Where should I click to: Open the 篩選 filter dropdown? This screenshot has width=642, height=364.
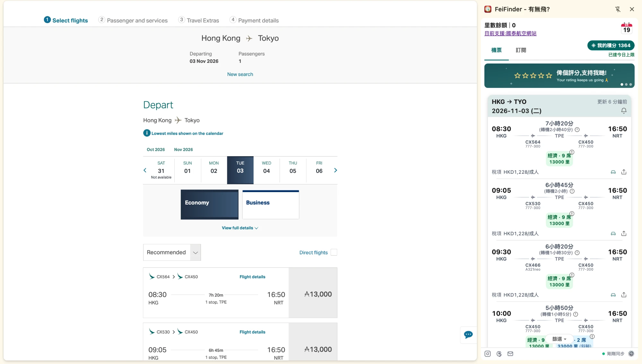(560, 339)
